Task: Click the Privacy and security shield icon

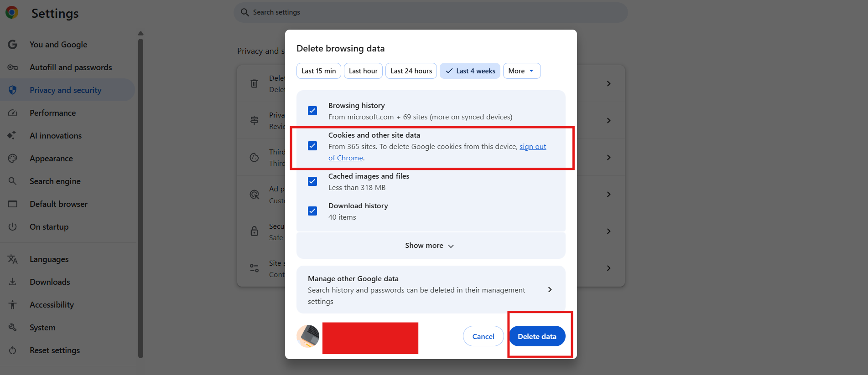Action: pos(13,90)
